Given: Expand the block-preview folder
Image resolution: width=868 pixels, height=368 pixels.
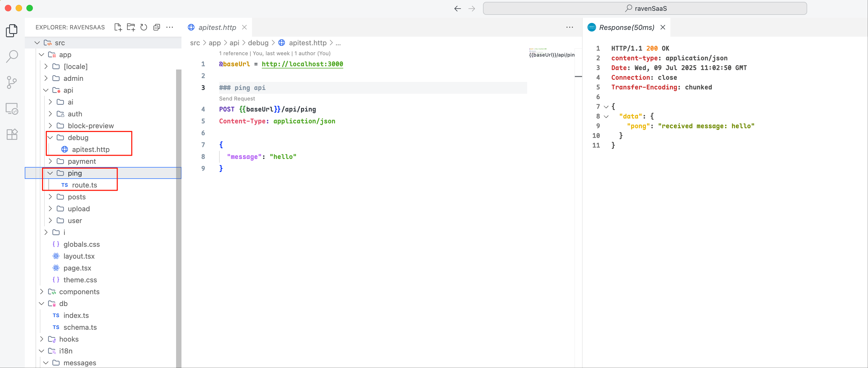Looking at the screenshot, I should pos(51,126).
